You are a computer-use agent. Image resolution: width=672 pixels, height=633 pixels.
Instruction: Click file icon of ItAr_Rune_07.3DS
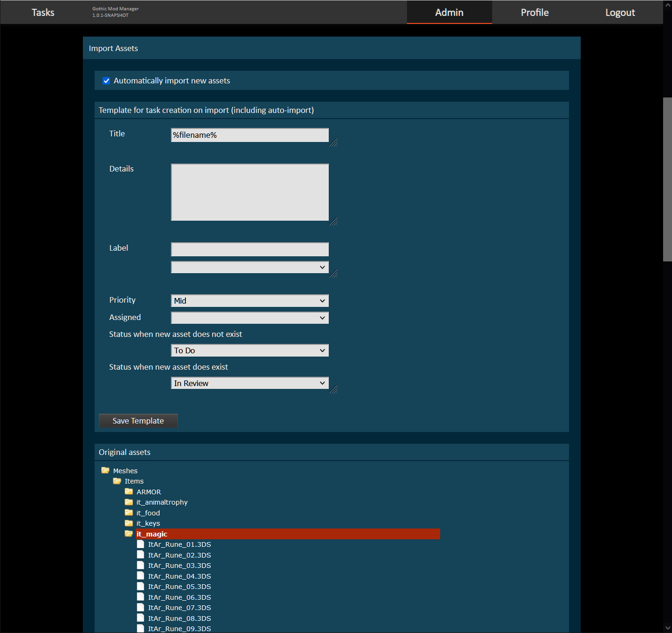(x=140, y=608)
